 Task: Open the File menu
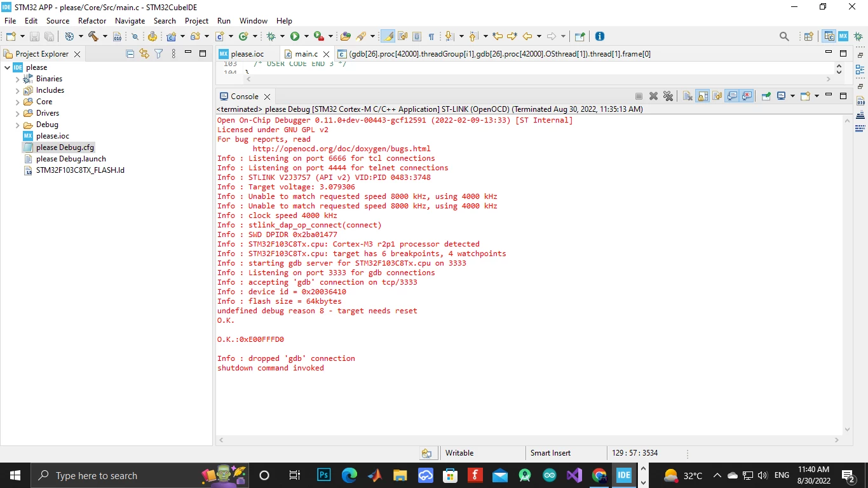(x=10, y=21)
